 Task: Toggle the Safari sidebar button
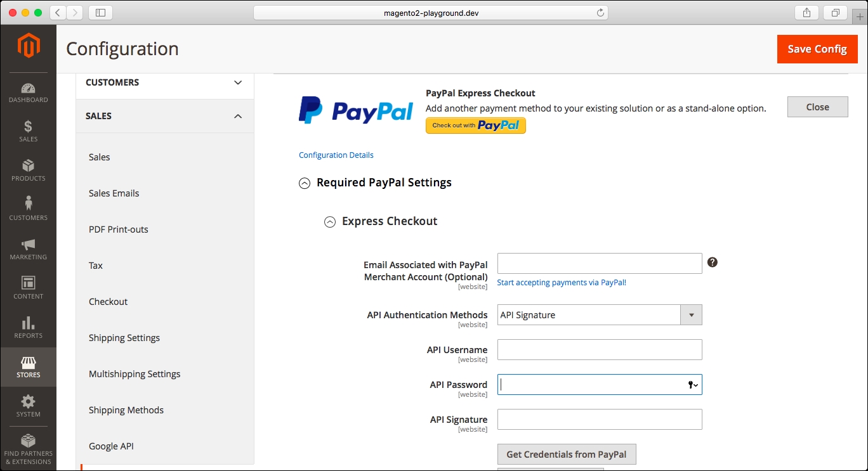(x=100, y=13)
